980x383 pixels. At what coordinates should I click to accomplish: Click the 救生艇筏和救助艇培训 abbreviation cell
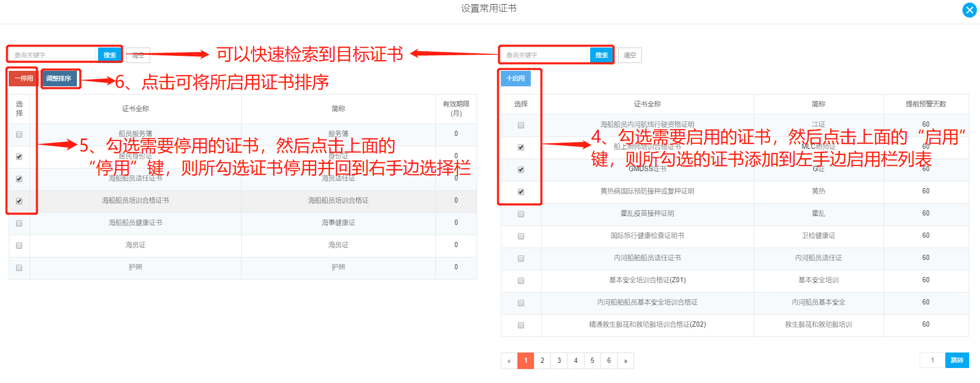pos(818,325)
